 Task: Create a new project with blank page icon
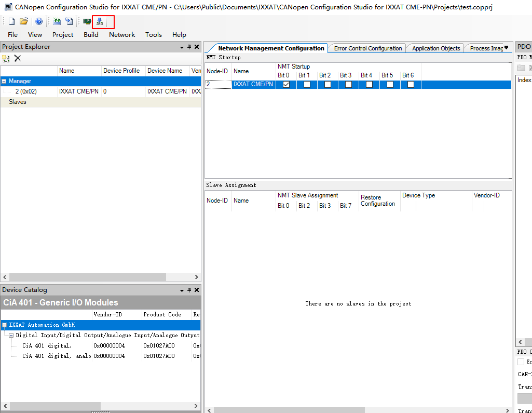[x=11, y=22]
